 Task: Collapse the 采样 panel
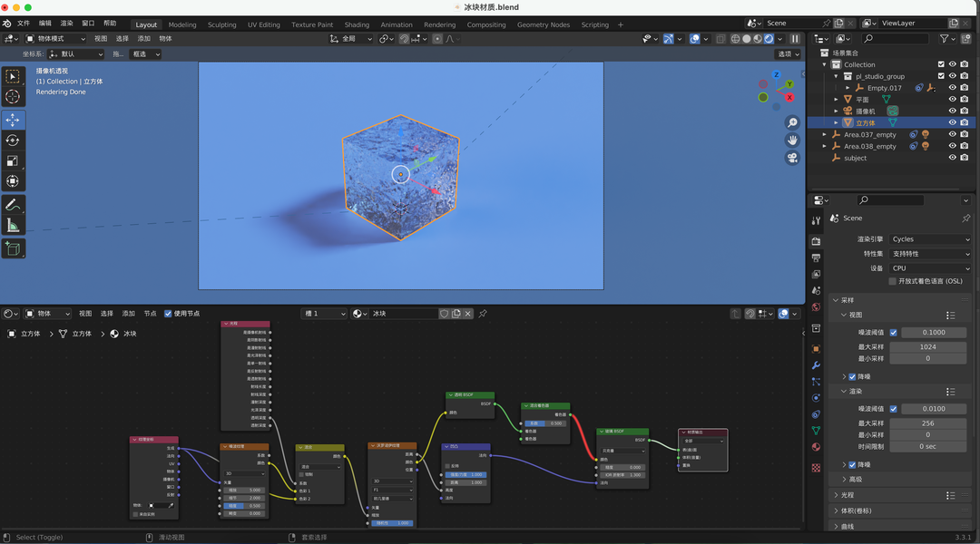(x=847, y=300)
